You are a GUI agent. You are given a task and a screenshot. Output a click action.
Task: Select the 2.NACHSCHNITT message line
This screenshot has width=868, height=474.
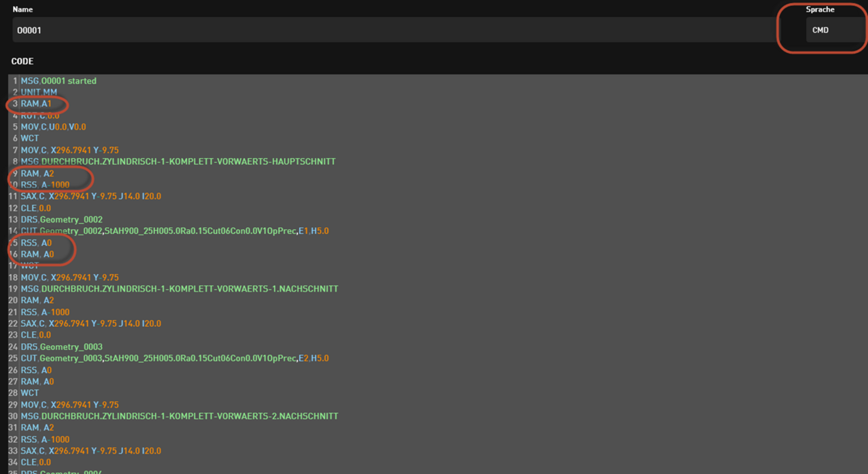click(180, 416)
